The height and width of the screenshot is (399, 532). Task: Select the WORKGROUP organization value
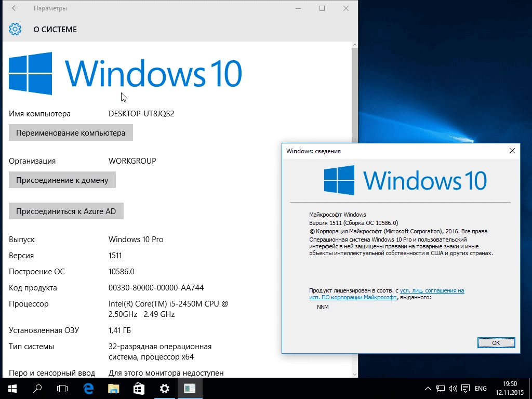pos(132,161)
